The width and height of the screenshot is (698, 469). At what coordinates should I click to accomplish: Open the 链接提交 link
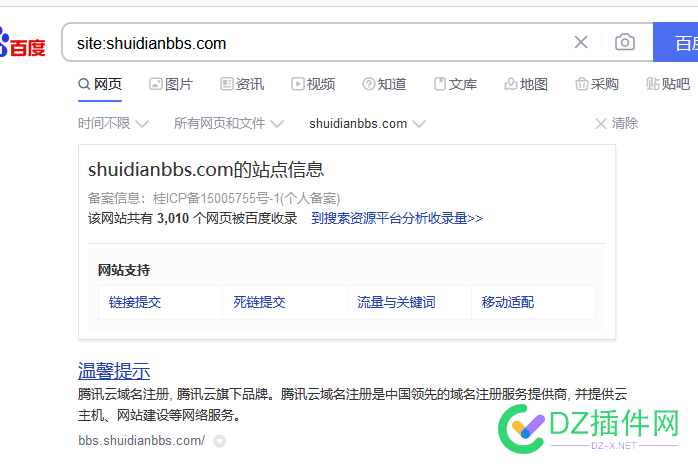tap(135, 302)
